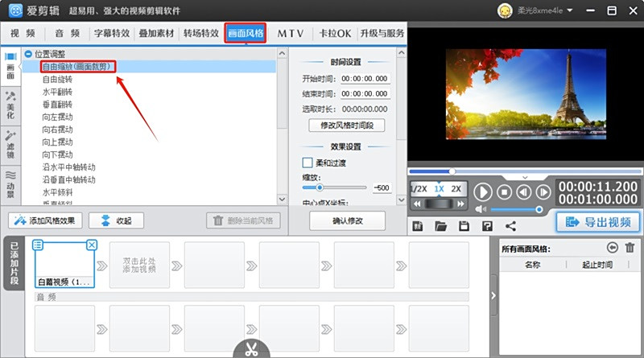
Task: Open the 字幕特效 tab
Action: point(112,33)
